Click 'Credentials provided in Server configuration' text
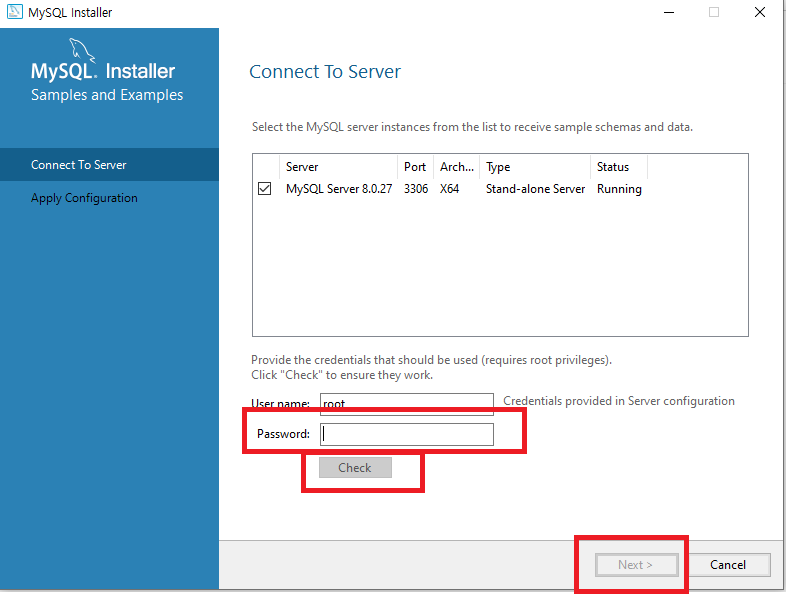Screen dimensions: 789x597 coord(619,401)
